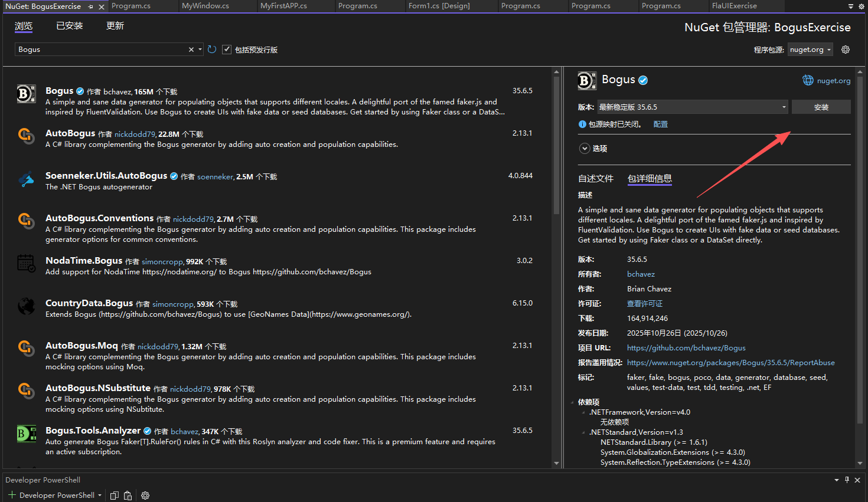
Task: Click the Bogus.Tools.Analyzer package icon
Action: coord(27,433)
